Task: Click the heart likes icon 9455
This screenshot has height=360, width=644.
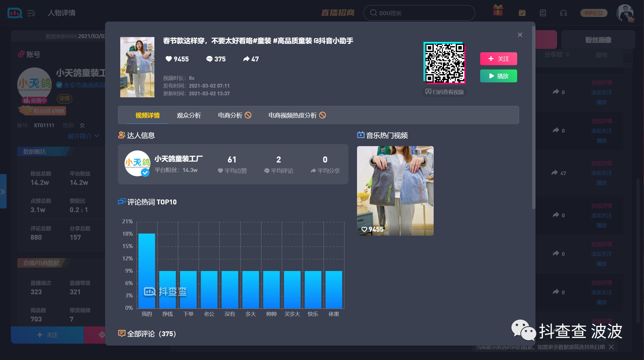Action: pos(169,59)
